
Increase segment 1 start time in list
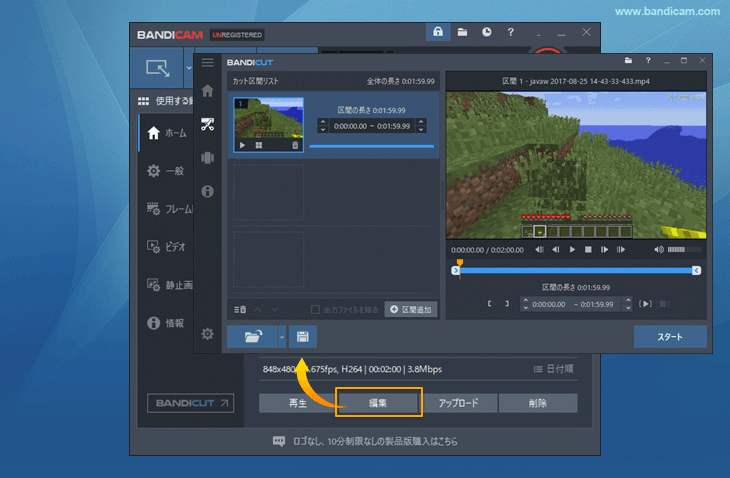(x=323, y=122)
